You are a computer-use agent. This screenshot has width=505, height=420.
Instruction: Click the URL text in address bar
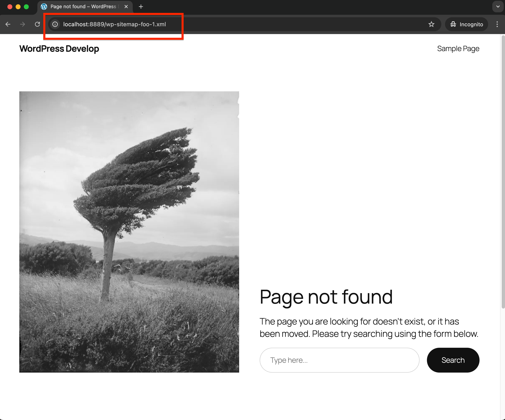114,24
